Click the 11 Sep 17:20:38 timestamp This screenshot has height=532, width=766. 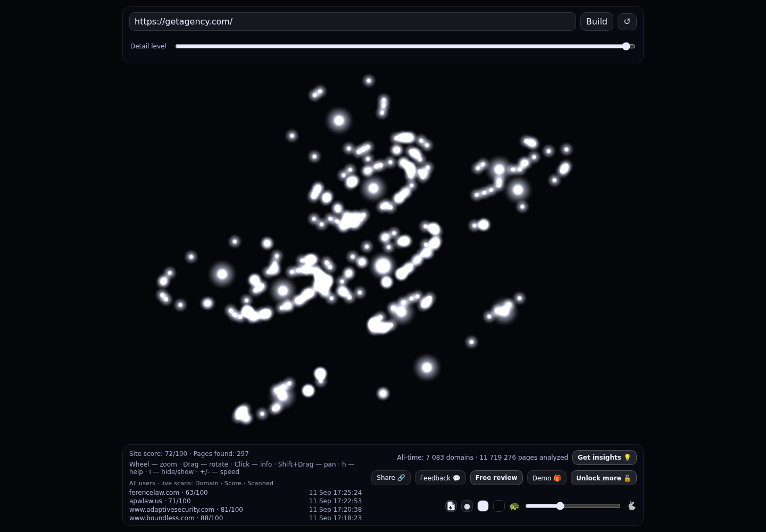(335, 510)
